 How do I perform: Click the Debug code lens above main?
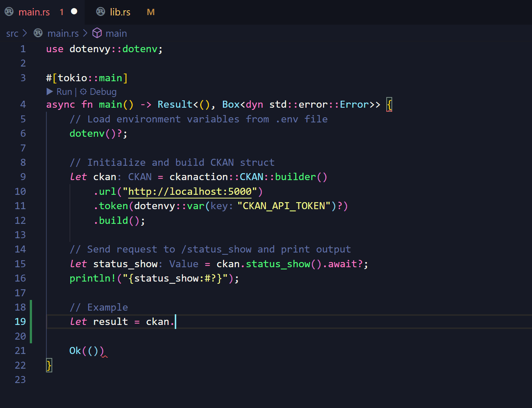coord(103,92)
